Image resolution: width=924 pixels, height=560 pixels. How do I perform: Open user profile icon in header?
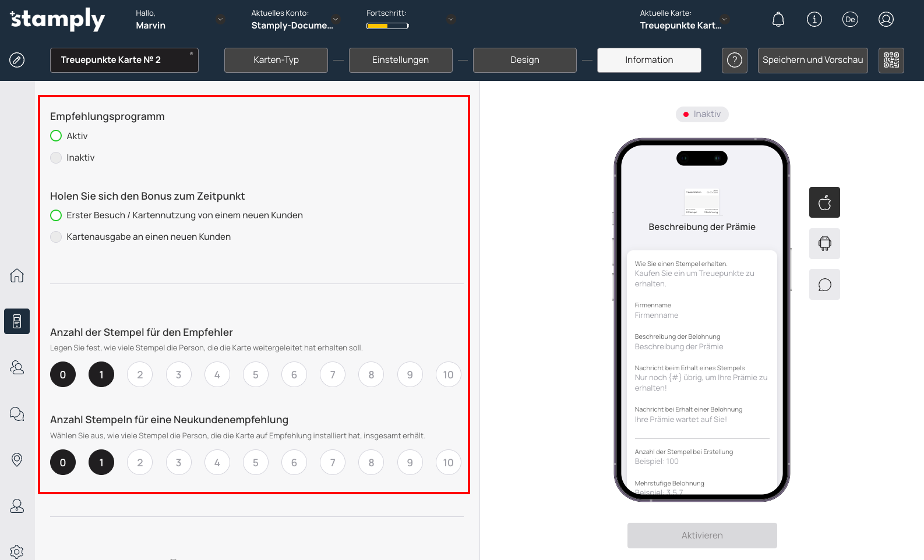tap(886, 20)
